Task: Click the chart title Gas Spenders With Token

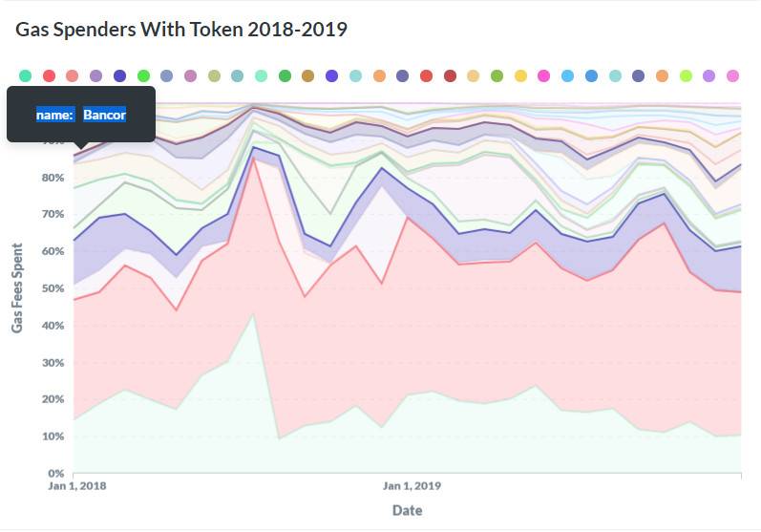Action: 180,30
